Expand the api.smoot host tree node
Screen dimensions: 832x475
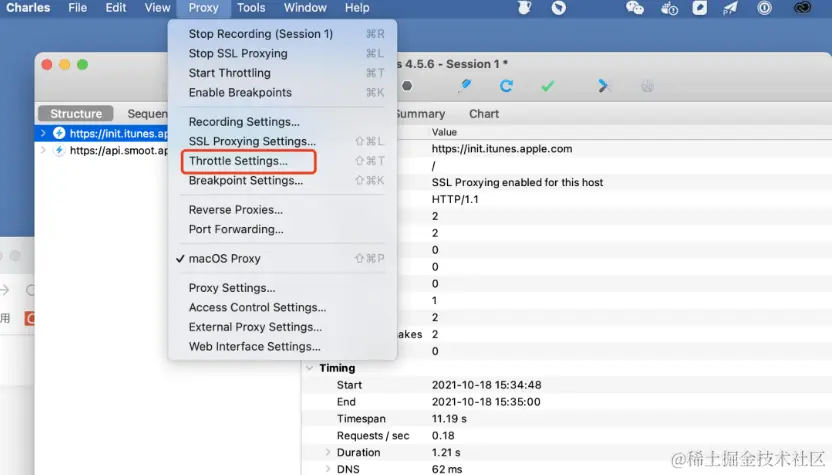44,151
